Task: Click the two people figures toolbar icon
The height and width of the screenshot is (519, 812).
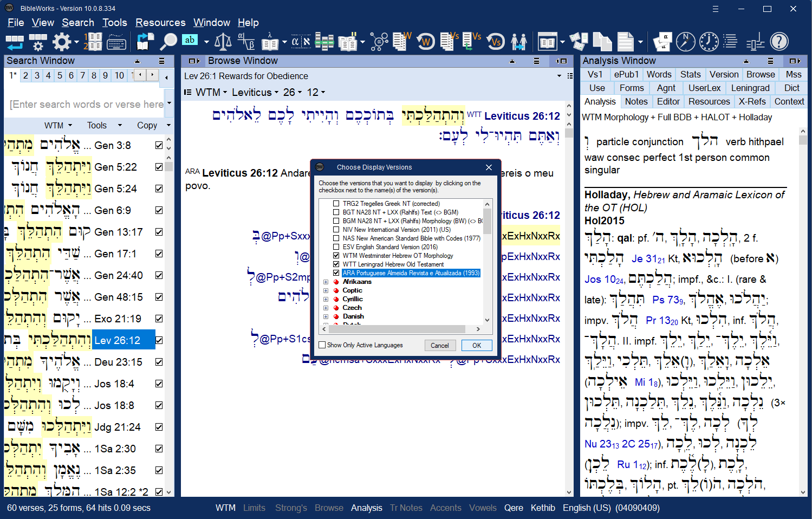Action: point(518,42)
